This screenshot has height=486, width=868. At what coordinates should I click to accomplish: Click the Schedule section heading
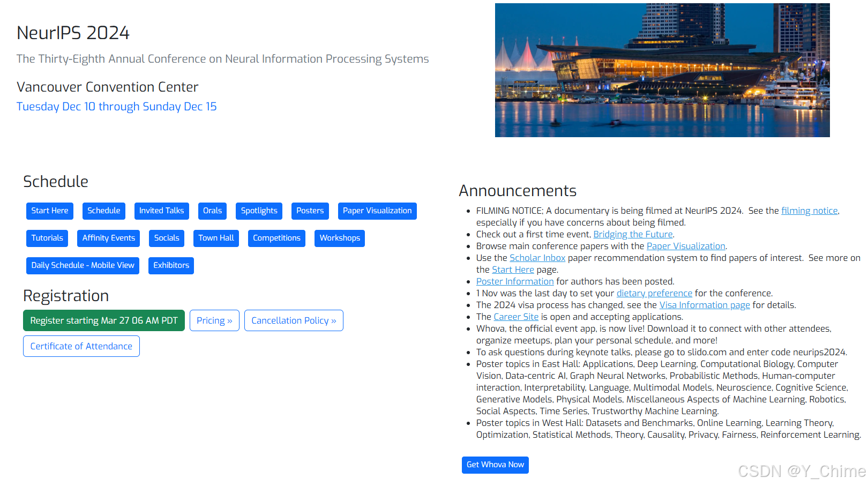56,182
